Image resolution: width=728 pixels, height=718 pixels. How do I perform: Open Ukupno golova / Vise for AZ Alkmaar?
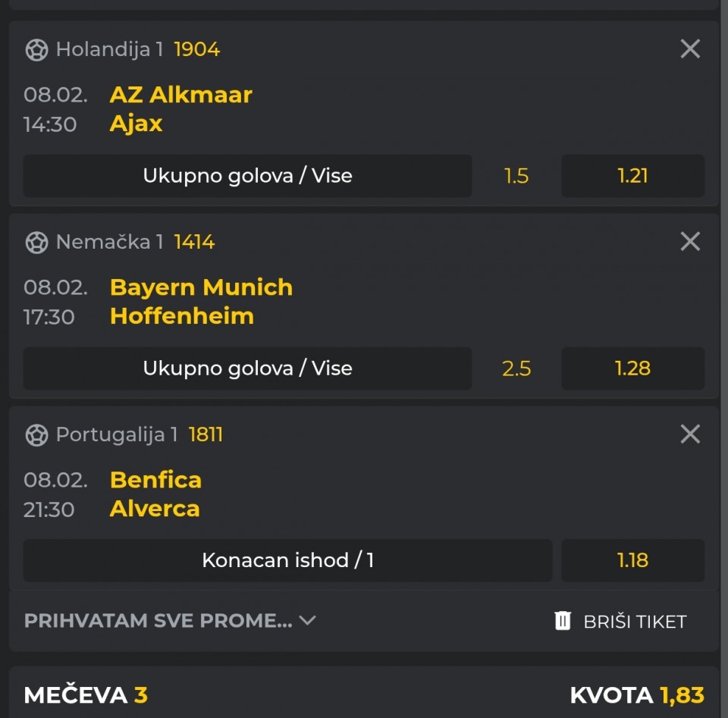pos(247,176)
